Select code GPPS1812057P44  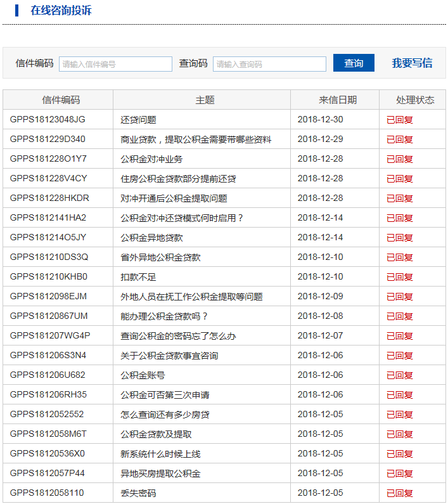click(48, 472)
